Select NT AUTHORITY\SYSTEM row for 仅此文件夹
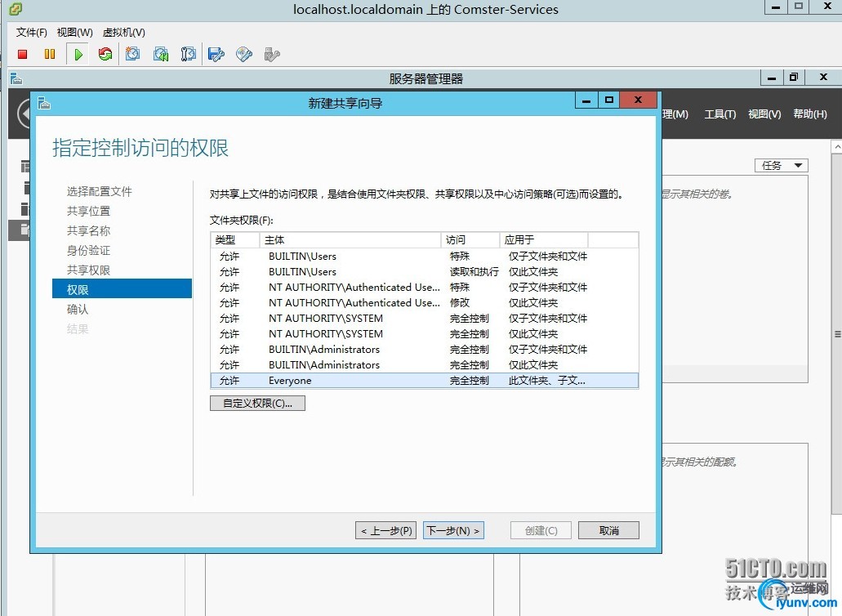 tap(425, 333)
